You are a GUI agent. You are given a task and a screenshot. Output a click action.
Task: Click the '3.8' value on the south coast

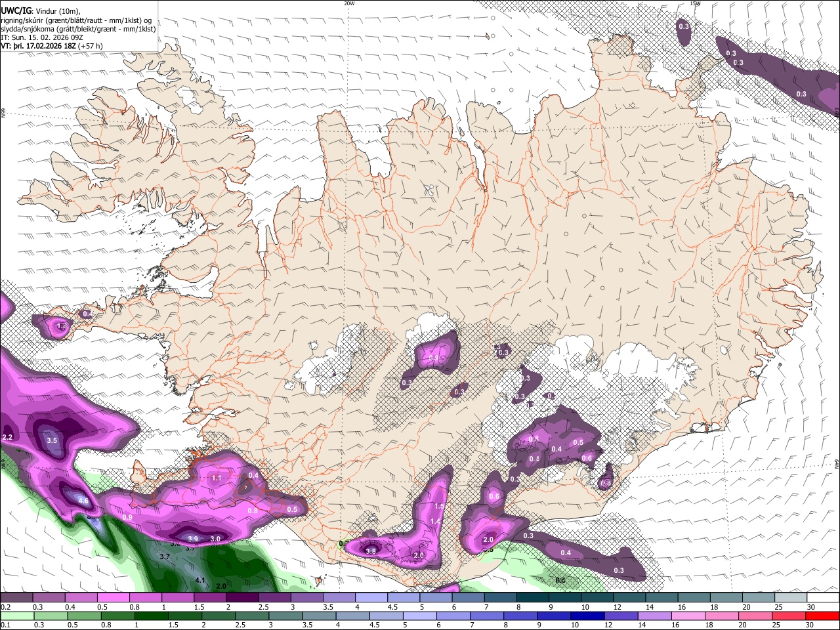coord(371,551)
